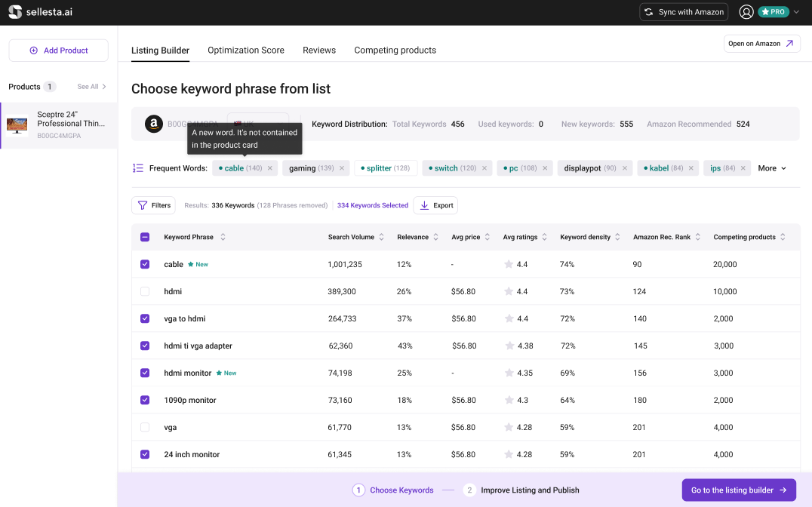812x507 pixels.
Task: Click the frequent words list icon
Action: (138, 168)
